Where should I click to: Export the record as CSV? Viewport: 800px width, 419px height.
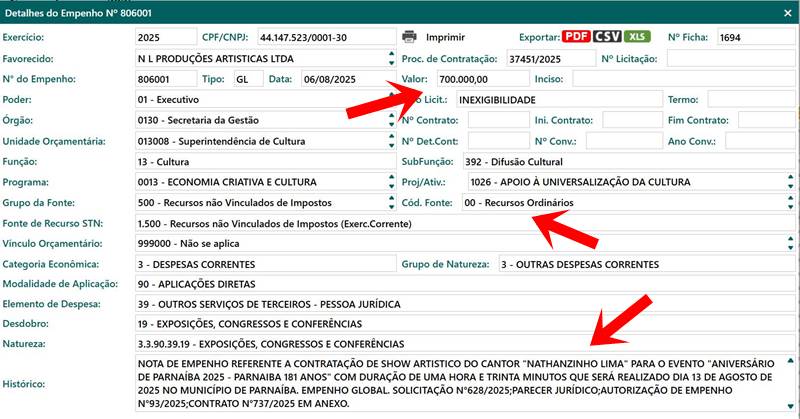click(x=606, y=37)
